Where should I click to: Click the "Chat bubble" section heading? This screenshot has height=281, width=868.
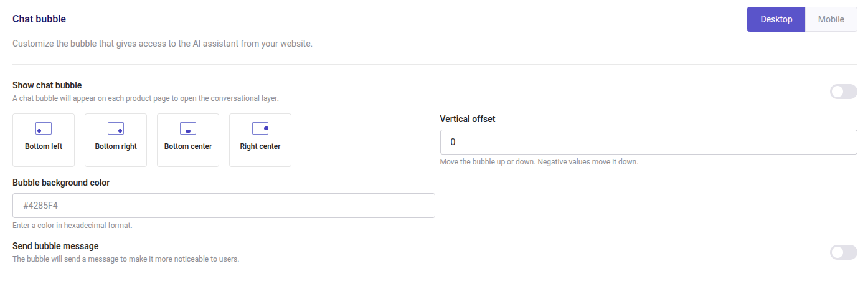point(39,19)
